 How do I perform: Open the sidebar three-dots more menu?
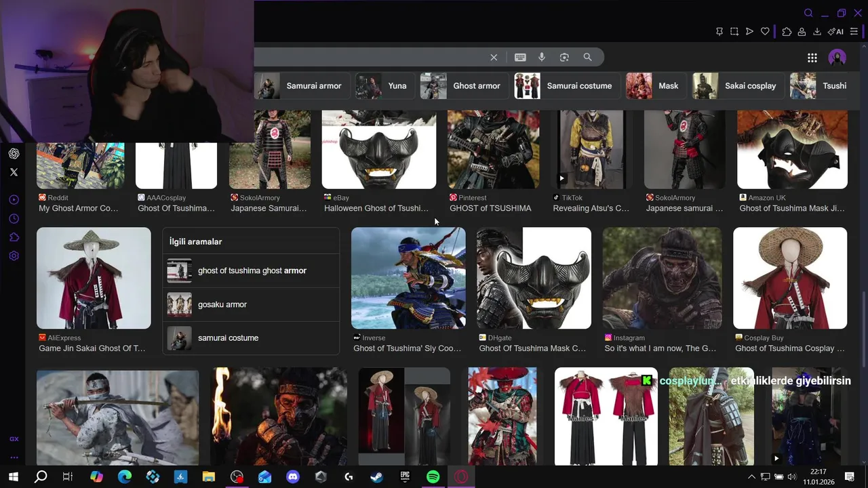(x=14, y=457)
